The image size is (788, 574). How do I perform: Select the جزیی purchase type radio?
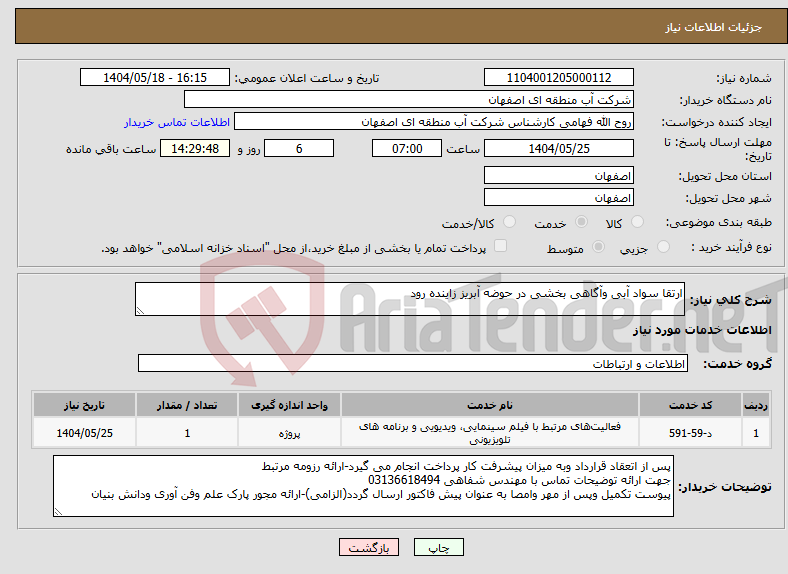pyautogui.click(x=663, y=246)
